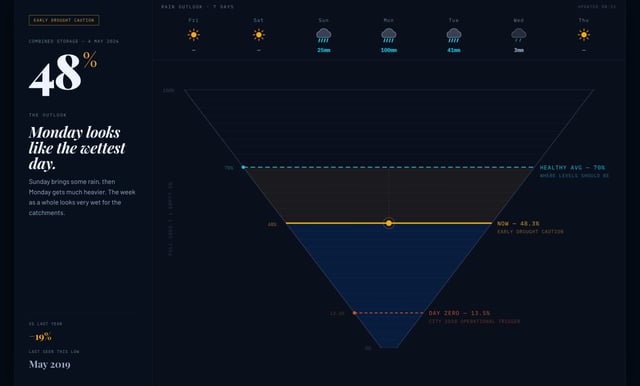
Task: Click Wednesday's light rain cloud icon
Action: tap(519, 35)
